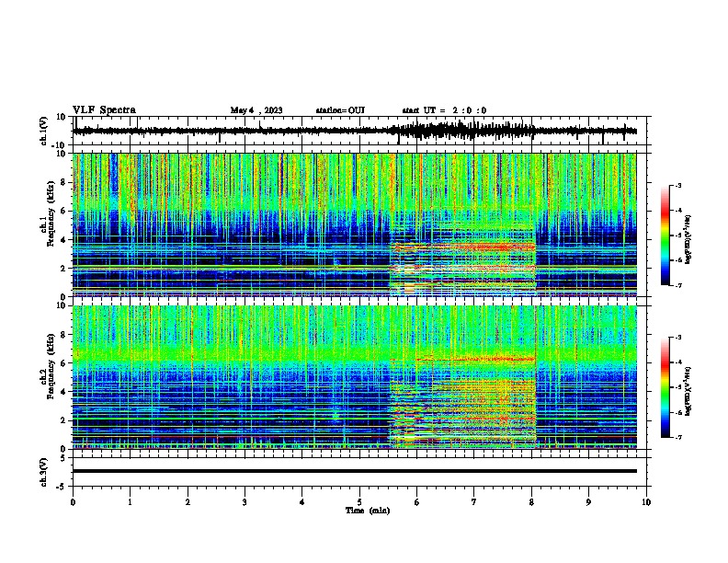This screenshot has width=728, height=563.
Task: Click the log(PSD) label beside ch.2 colorbar
Action: click(688, 391)
